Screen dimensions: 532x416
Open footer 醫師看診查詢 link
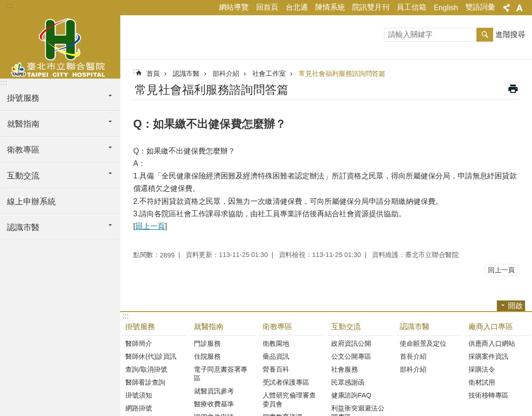[x=145, y=382]
